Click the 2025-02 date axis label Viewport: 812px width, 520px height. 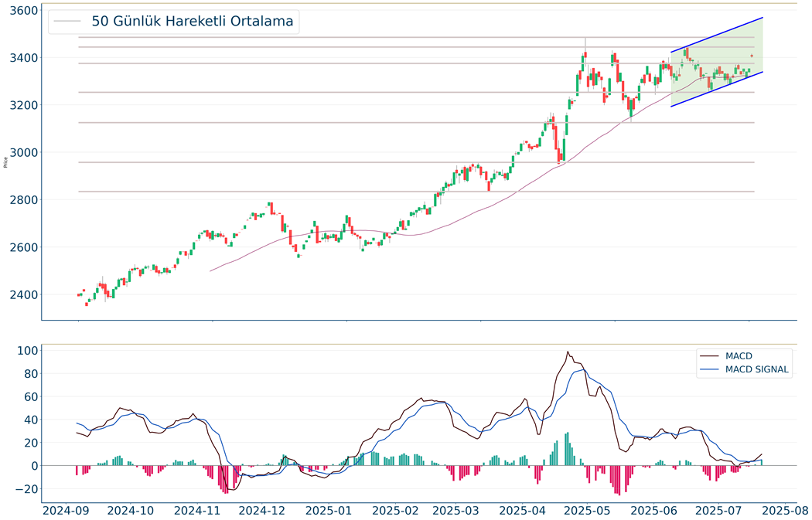pyautogui.click(x=394, y=511)
